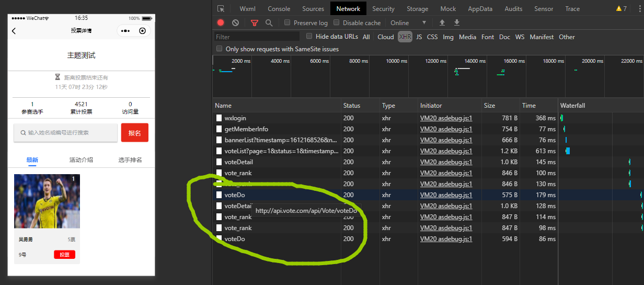
Task: Open the Sources tab
Action: (x=313, y=8)
